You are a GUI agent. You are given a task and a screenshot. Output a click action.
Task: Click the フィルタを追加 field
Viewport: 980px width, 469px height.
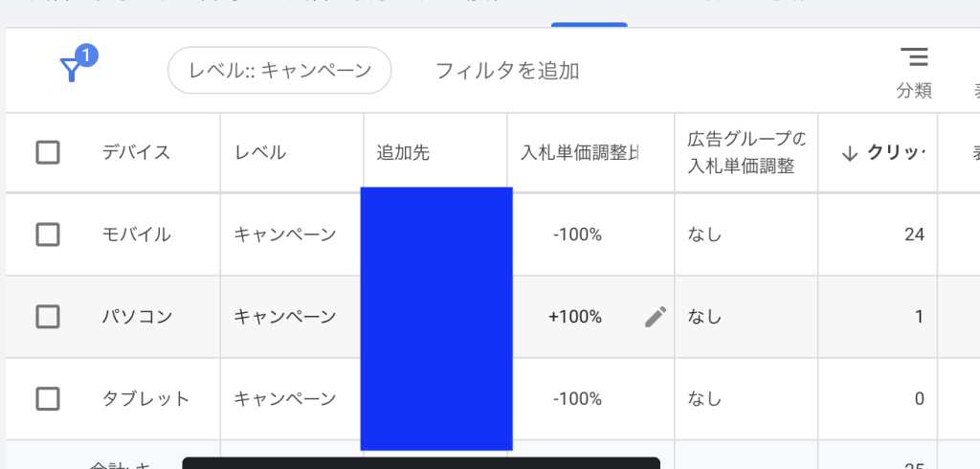507,70
